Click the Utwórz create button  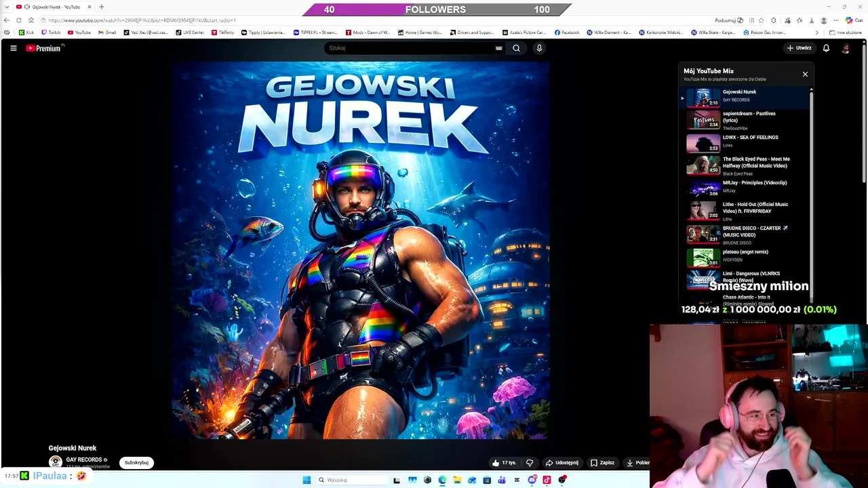[x=799, y=48]
